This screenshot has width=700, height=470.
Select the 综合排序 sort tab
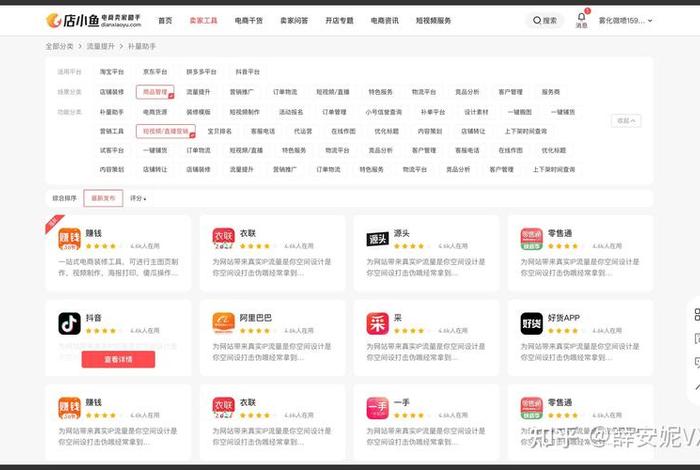64,198
